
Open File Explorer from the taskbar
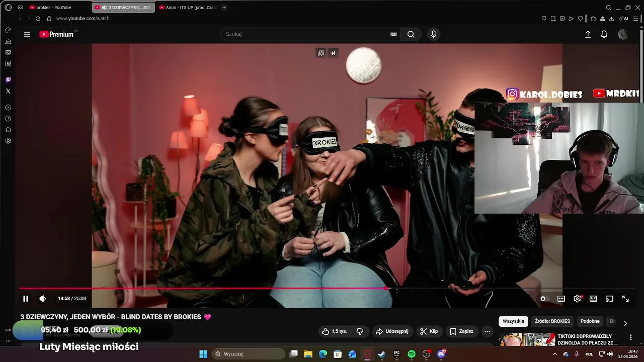308,354
